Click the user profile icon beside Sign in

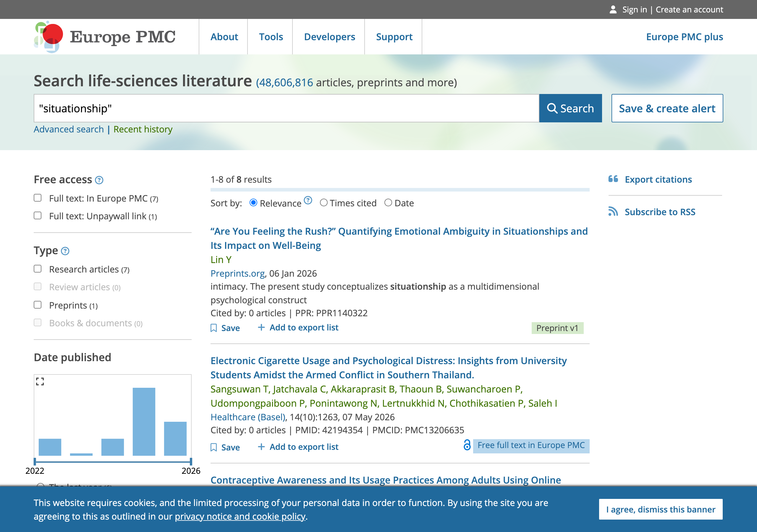pos(613,9)
